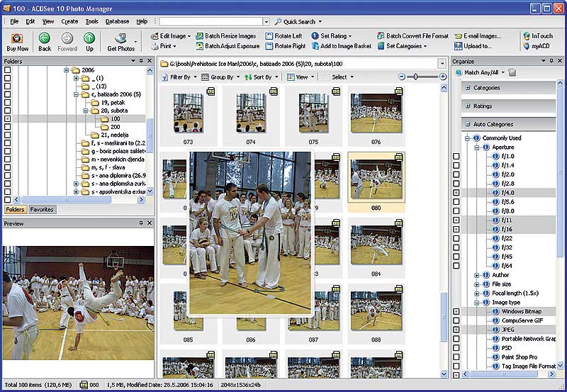Switch to the Folders tab

pyautogui.click(x=15, y=209)
